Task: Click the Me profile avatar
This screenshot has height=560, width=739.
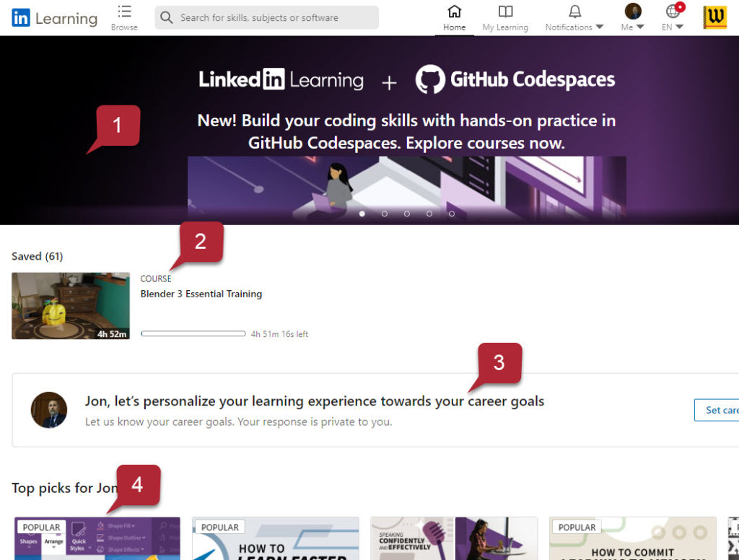Action: 633,11
